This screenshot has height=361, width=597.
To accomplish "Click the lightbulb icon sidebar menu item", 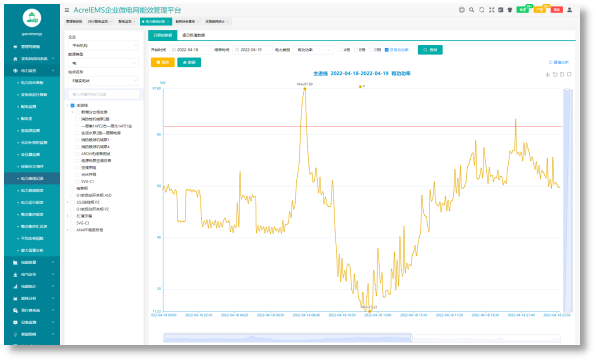I will (x=15, y=334).
